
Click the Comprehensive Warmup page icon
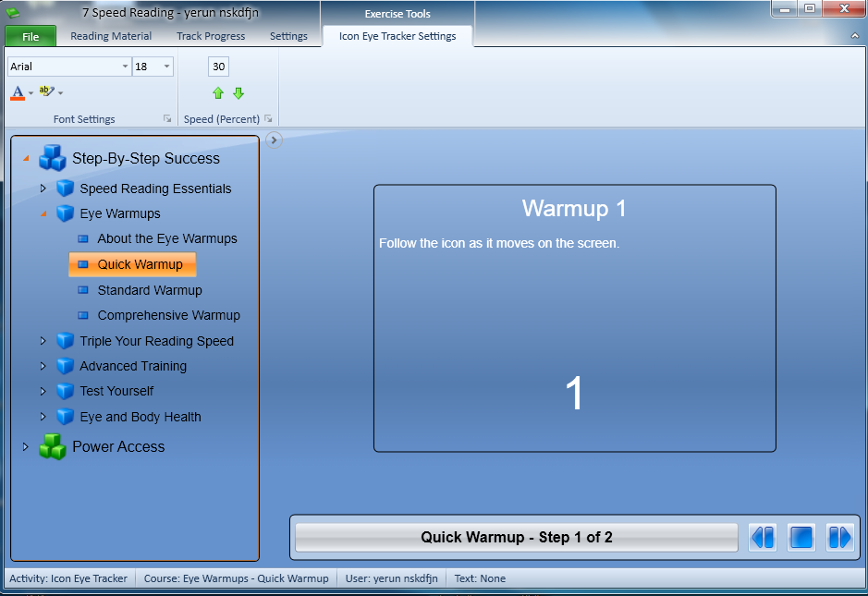83,315
